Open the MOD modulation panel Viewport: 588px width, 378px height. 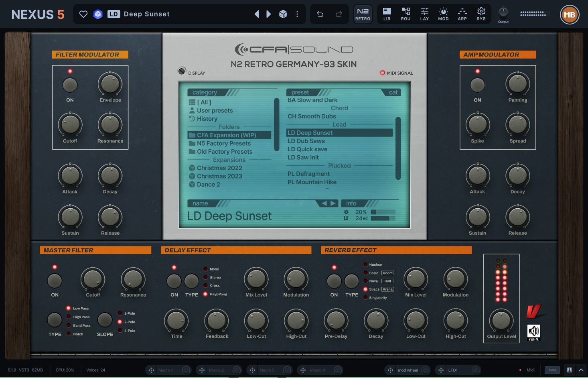(x=443, y=14)
